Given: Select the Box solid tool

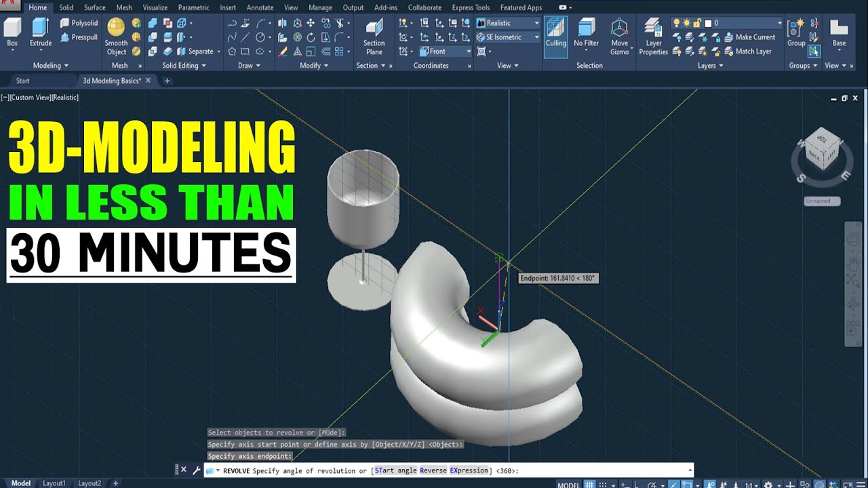Looking at the screenshot, I should click(12, 33).
